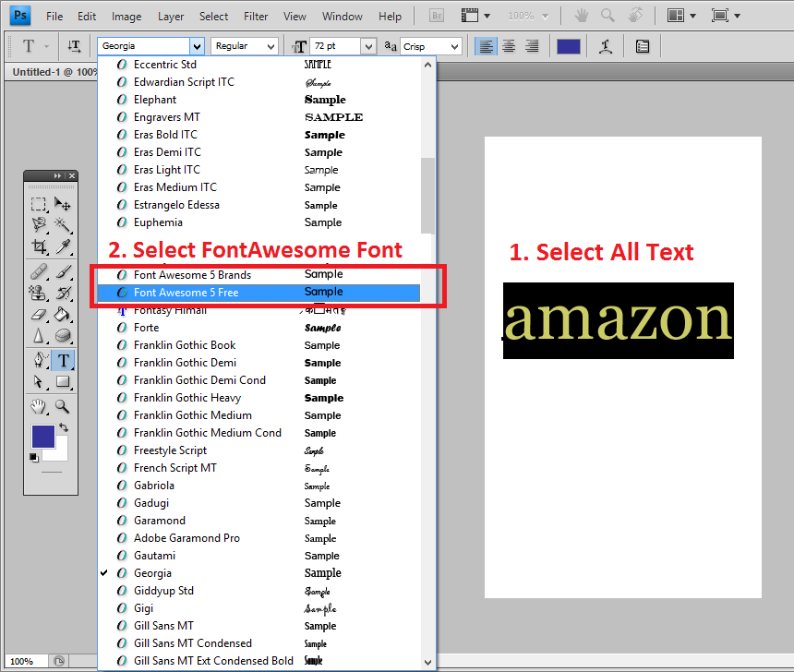This screenshot has width=794, height=672.
Task: Select the Rectangular Marquee tool
Action: coord(39,204)
